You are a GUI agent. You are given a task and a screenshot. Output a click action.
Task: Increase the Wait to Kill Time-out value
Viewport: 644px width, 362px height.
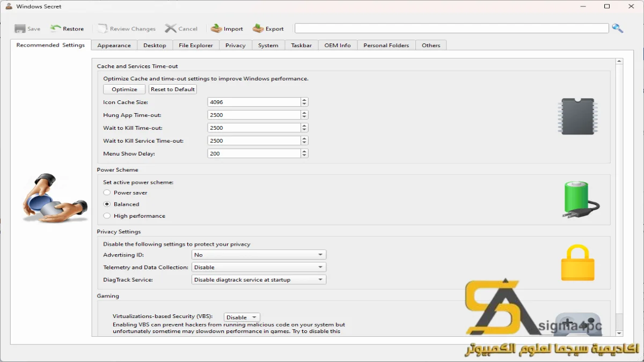pos(304,125)
